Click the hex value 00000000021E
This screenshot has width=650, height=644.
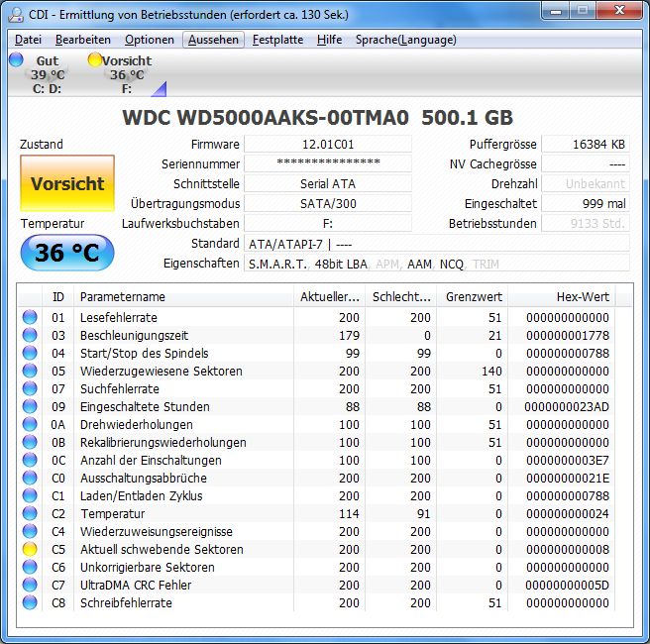pyautogui.click(x=568, y=478)
